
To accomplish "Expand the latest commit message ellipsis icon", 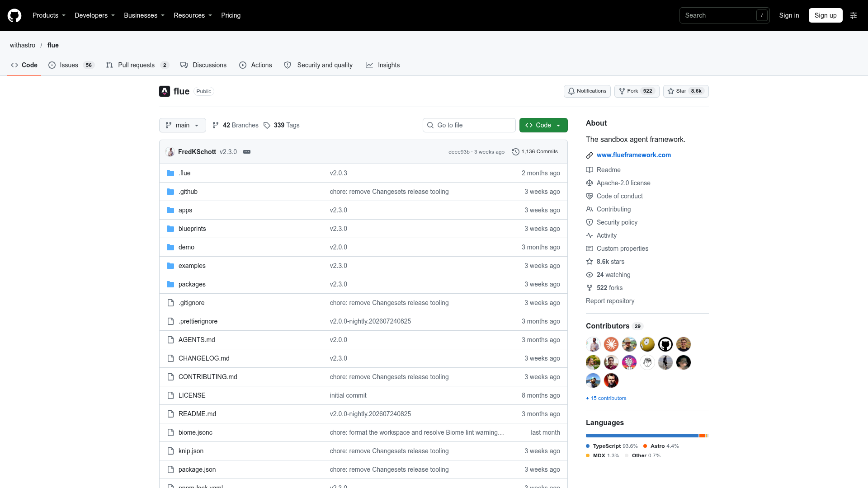I will point(247,152).
